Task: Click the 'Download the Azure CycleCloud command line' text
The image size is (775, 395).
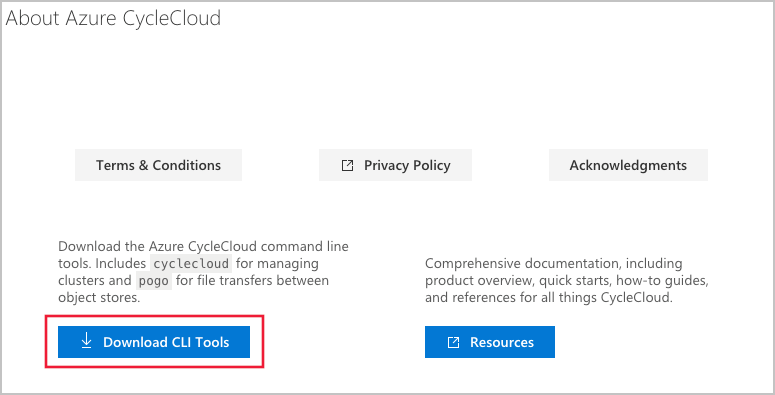Action: point(203,246)
